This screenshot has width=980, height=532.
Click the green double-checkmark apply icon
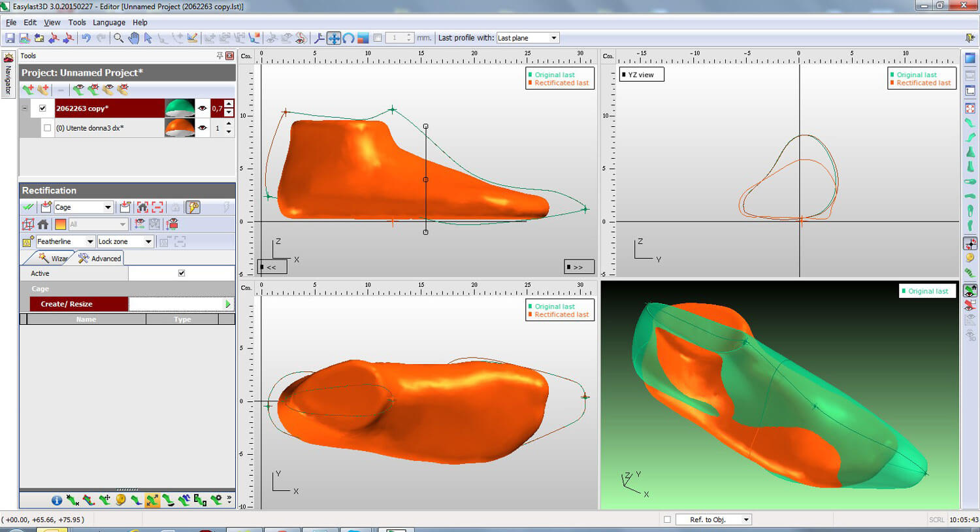pyautogui.click(x=28, y=207)
